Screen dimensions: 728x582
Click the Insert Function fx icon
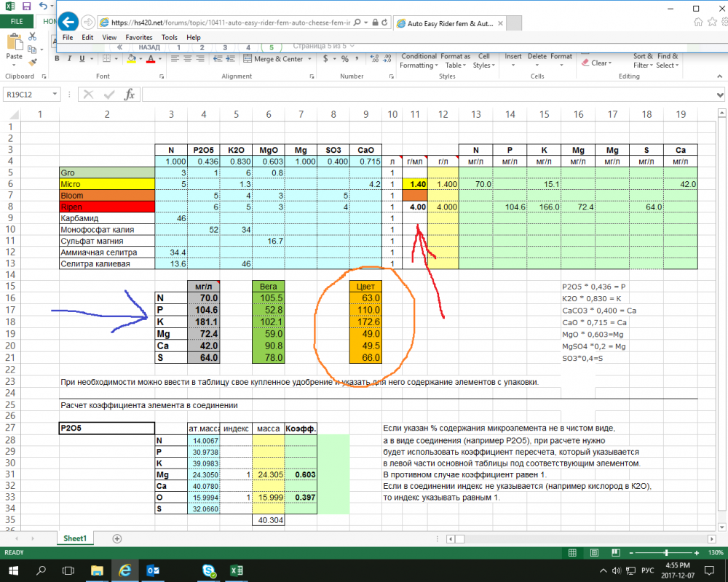pyautogui.click(x=130, y=95)
